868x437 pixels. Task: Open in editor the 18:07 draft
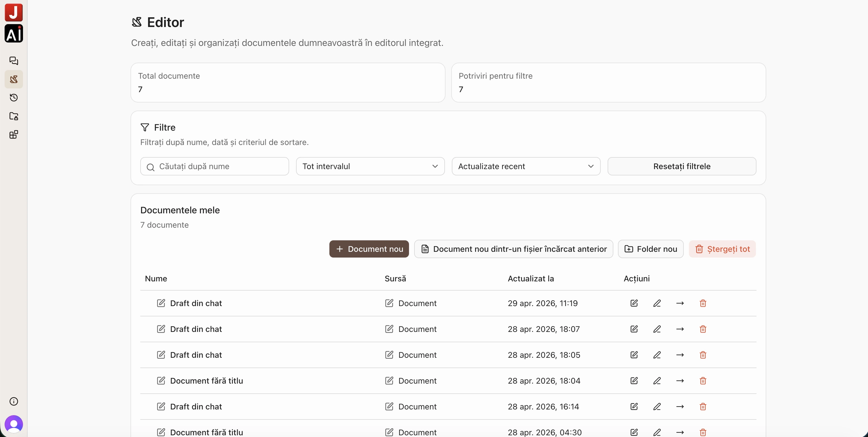634,329
